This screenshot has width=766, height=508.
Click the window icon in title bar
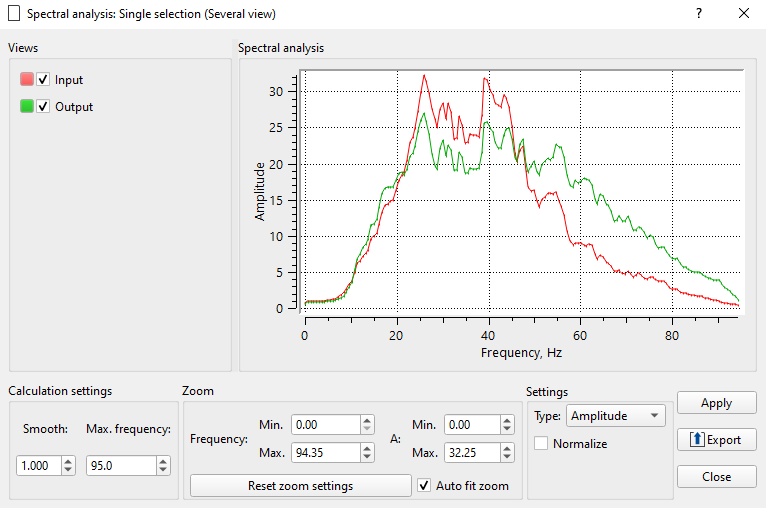tap(14, 14)
